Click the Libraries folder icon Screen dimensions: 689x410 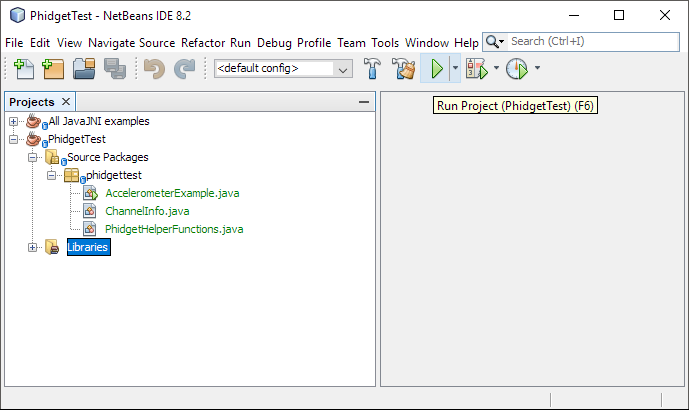(x=52, y=247)
